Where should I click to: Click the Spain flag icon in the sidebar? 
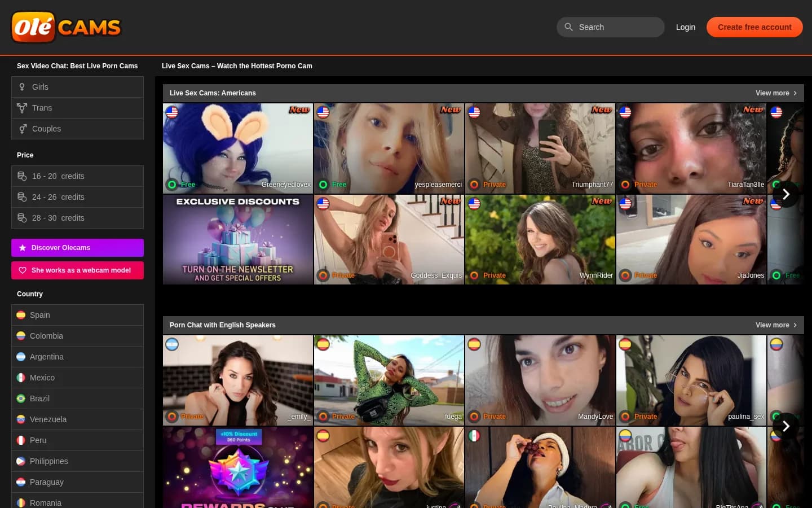(x=21, y=315)
